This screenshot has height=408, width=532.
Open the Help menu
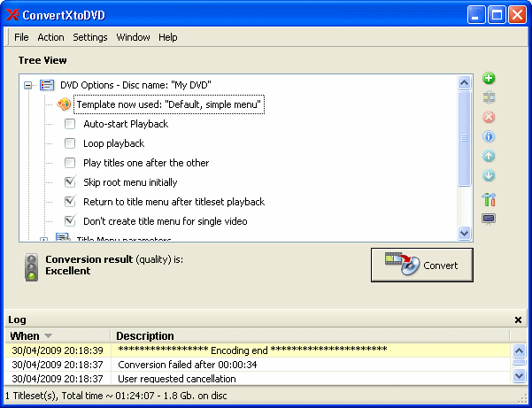168,37
